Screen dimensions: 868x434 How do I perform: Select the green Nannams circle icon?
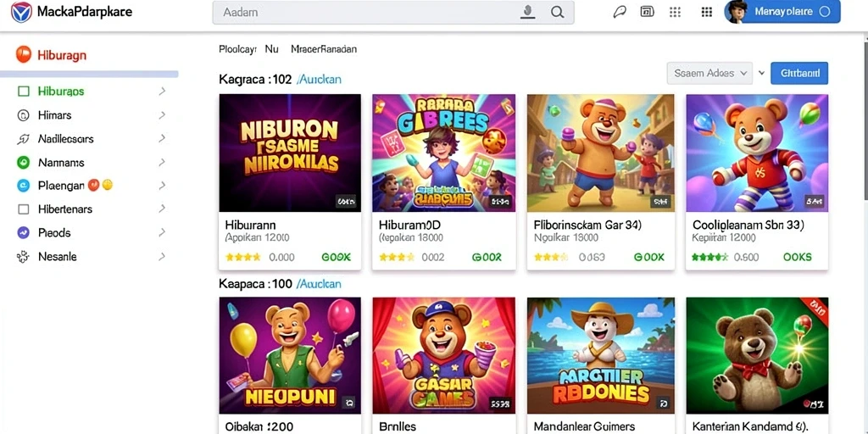(x=23, y=162)
